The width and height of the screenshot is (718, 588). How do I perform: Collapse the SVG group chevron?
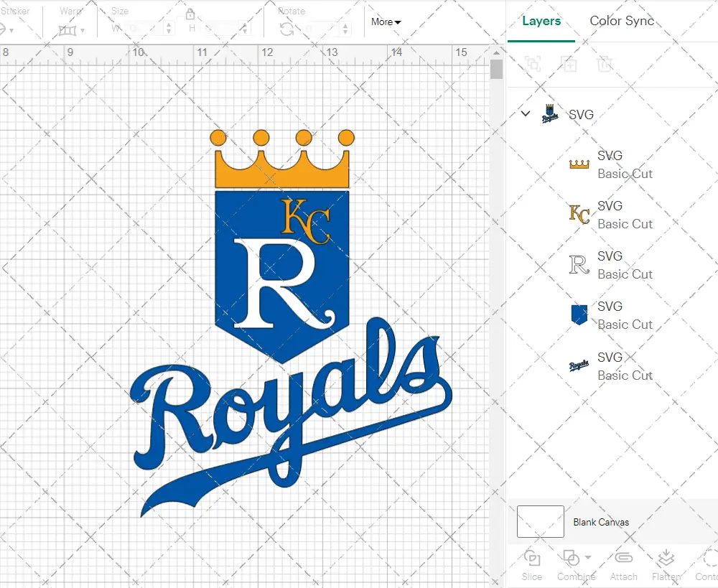click(526, 114)
